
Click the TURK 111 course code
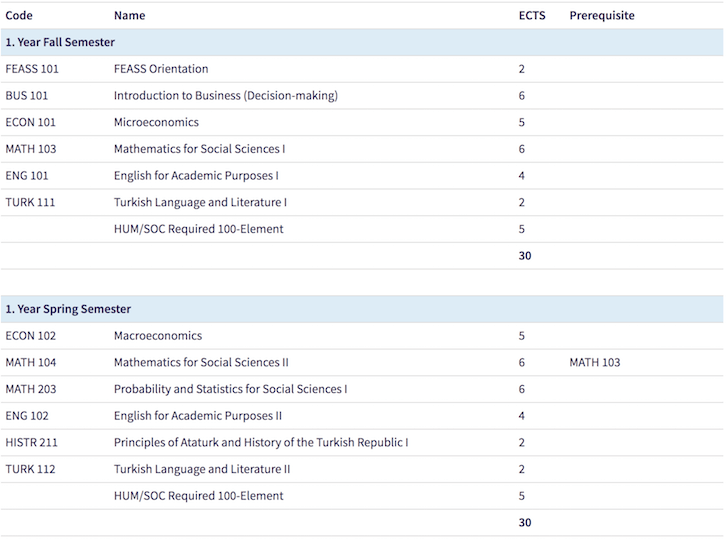pos(30,202)
